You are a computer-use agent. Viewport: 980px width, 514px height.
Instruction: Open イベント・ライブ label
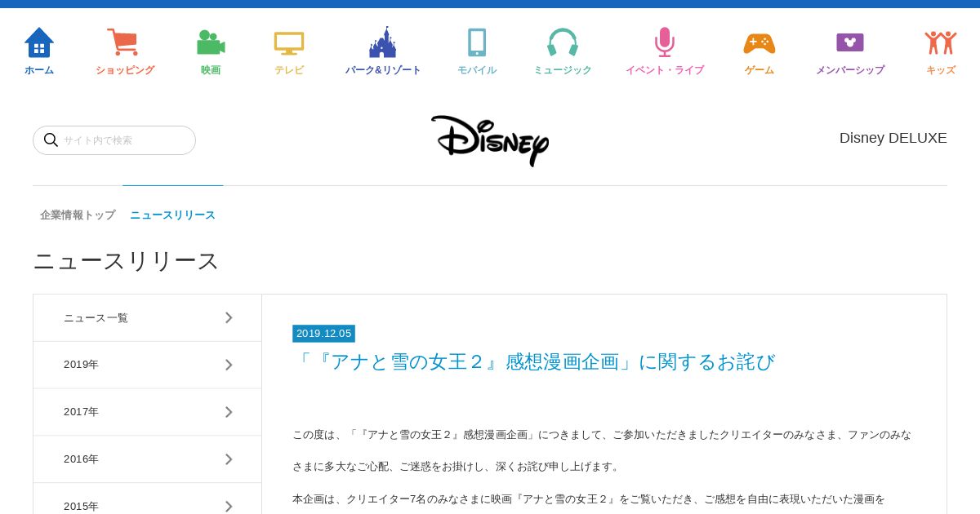(x=665, y=70)
